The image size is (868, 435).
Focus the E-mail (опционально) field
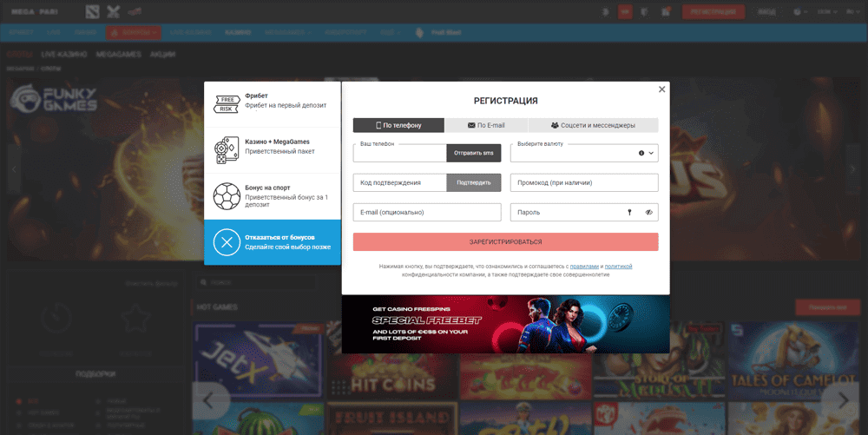tap(427, 213)
